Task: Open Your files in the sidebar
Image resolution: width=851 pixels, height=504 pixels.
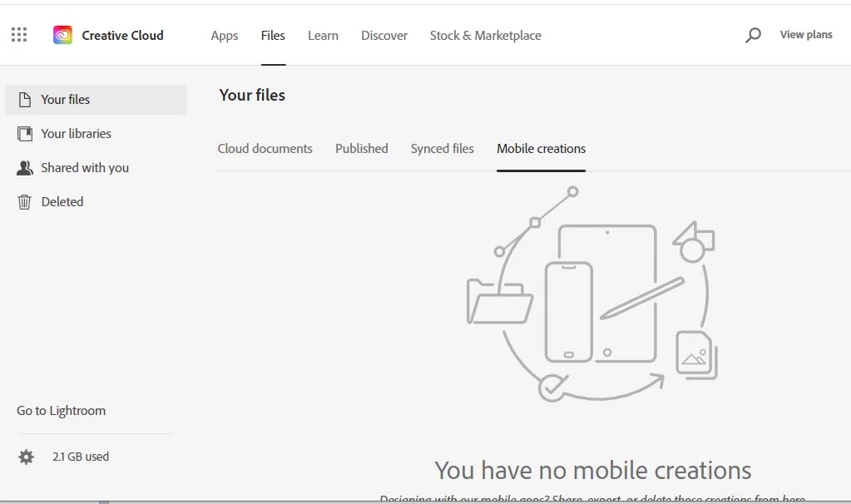Action: [96, 99]
